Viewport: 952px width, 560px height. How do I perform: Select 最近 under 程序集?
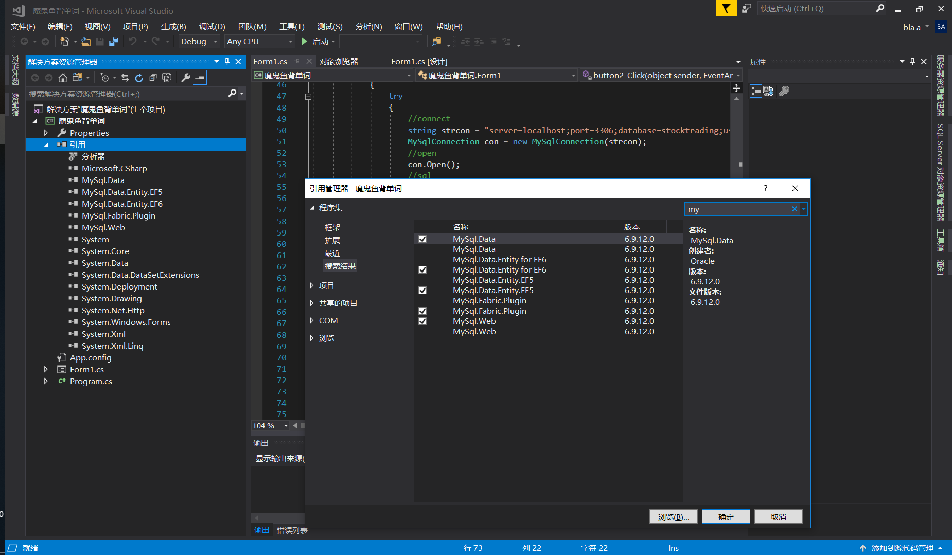click(x=332, y=253)
